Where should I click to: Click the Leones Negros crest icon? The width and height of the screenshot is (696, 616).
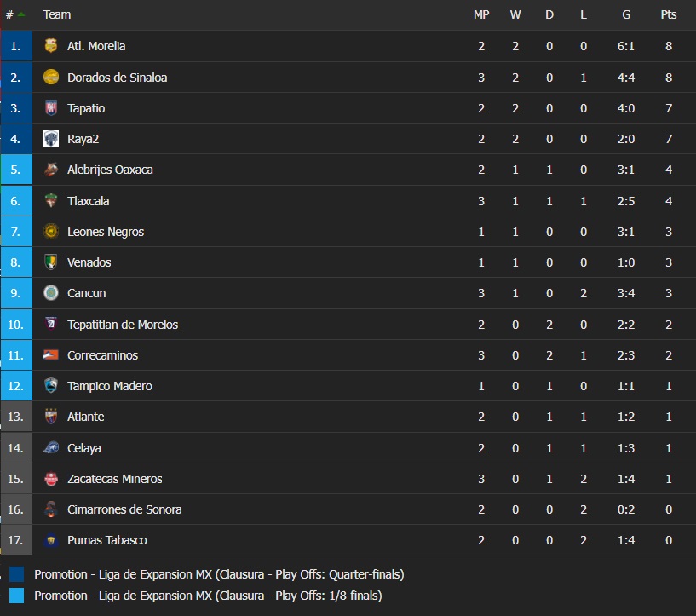pyautogui.click(x=51, y=232)
